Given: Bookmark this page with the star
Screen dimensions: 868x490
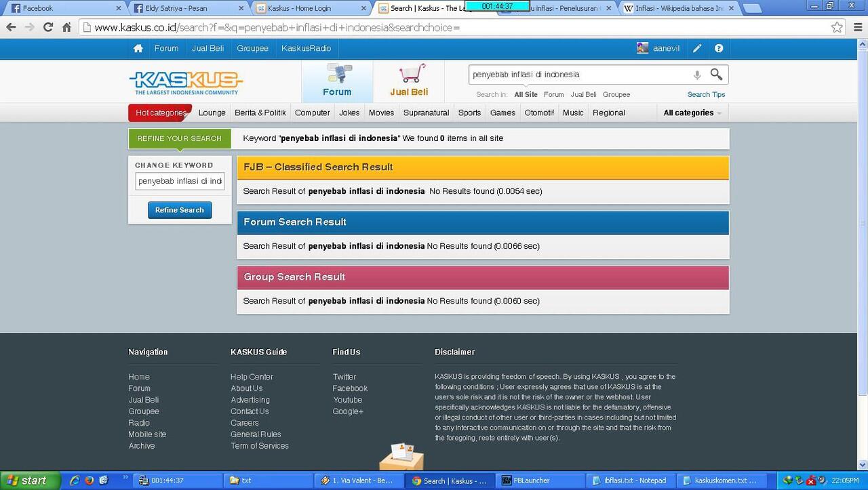Looking at the screenshot, I should 837,28.
